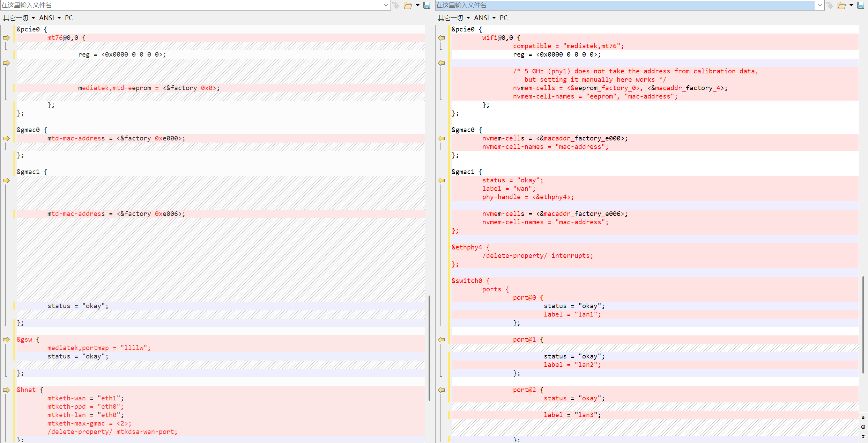The height and width of the screenshot is (443, 868).
Task: Click copy-to-right arrow beside &hnat line
Action: point(6,390)
